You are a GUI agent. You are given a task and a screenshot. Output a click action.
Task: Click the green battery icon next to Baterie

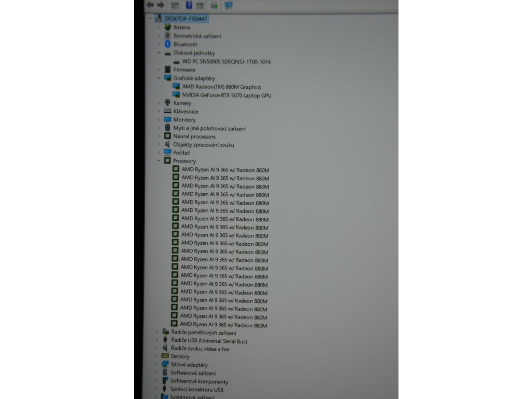pyautogui.click(x=168, y=27)
